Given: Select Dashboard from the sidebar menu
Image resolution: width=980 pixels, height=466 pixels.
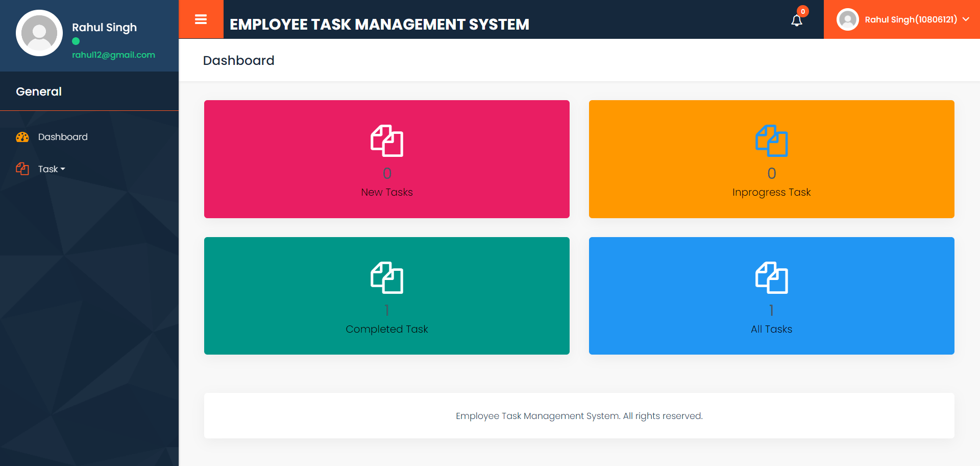Looking at the screenshot, I should coord(63,137).
